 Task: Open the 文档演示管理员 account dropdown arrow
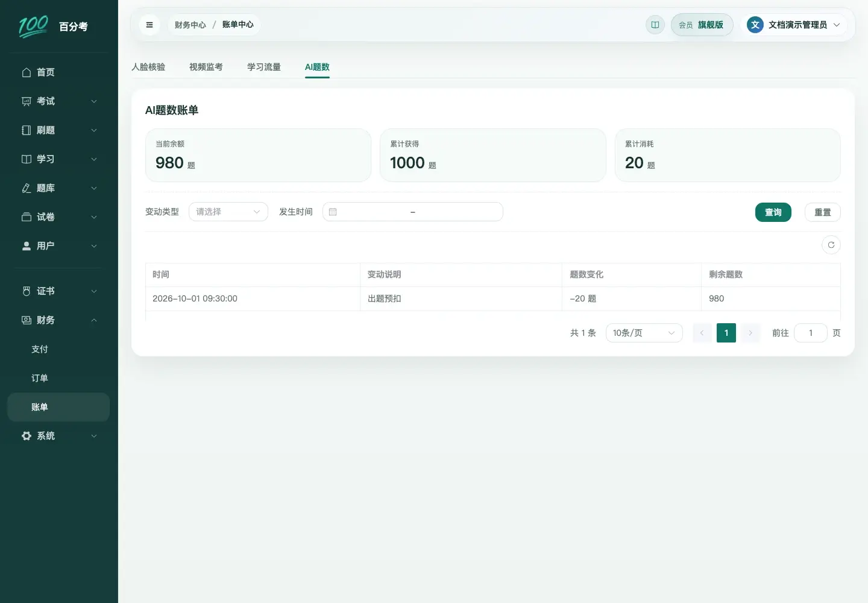[837, 25]
